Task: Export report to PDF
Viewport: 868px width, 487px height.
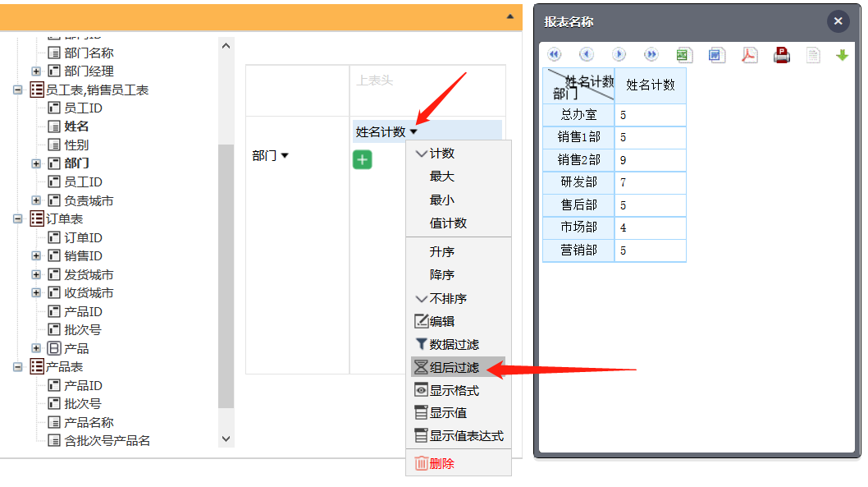Action: coord(750,55)
